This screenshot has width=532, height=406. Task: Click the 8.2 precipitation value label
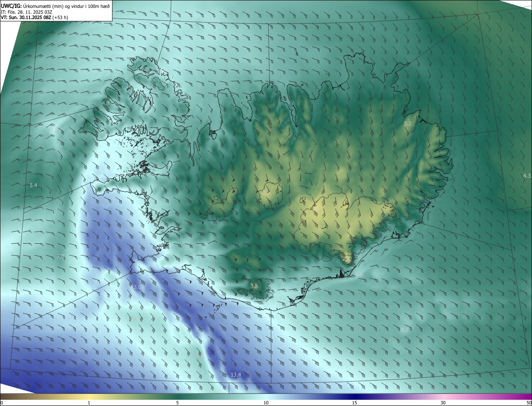point(404,330)
